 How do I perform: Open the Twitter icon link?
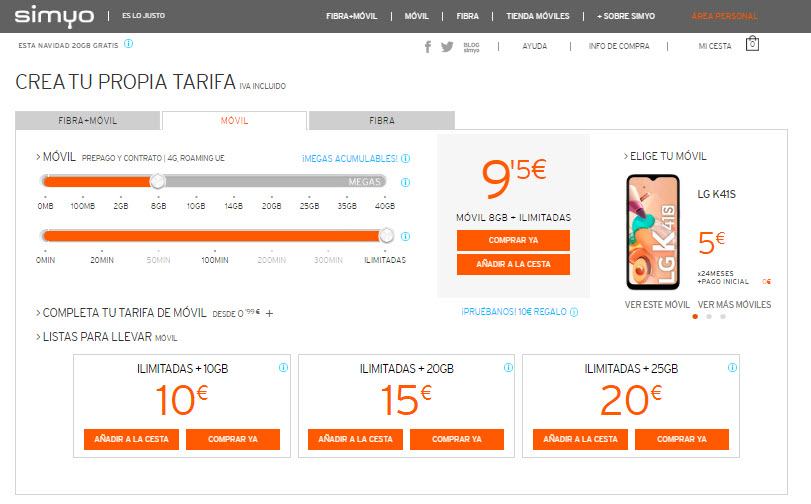(447, 46)
